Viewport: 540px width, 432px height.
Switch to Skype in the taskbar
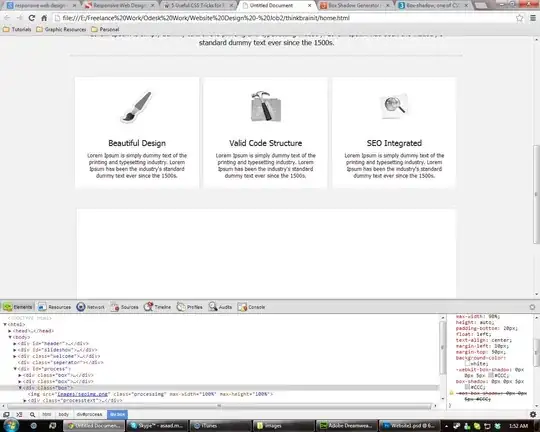157,426
